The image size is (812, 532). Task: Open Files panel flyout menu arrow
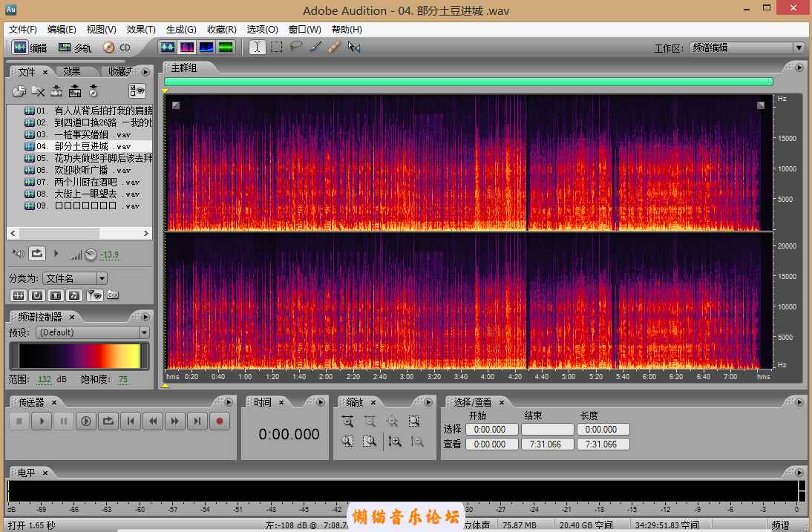coord(145,72)
